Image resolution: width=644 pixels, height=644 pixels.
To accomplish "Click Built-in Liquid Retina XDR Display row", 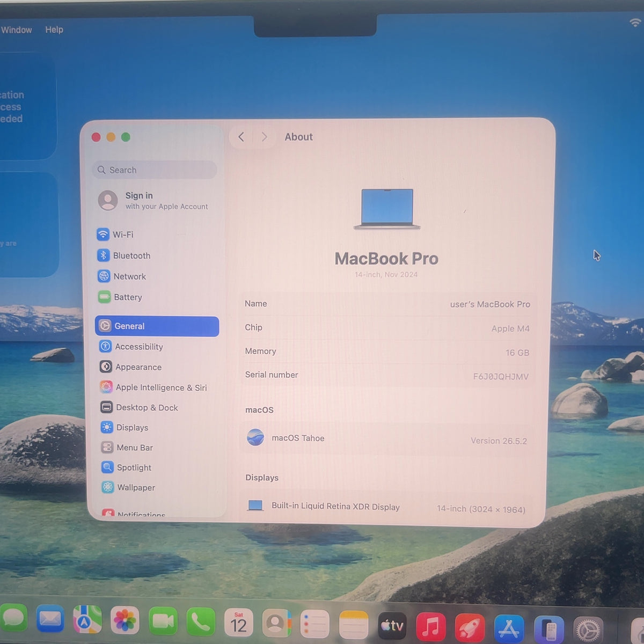I will pos(386,507).
